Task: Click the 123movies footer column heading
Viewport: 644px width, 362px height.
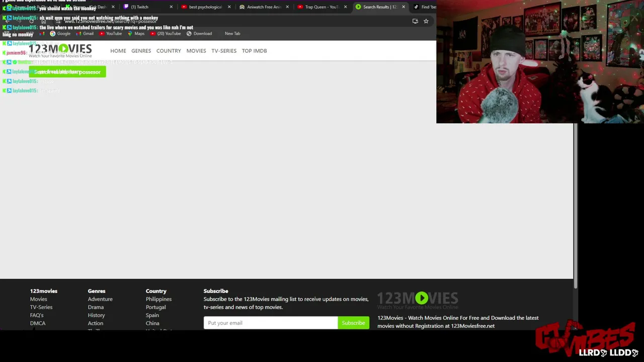Action: click(43, 291)
